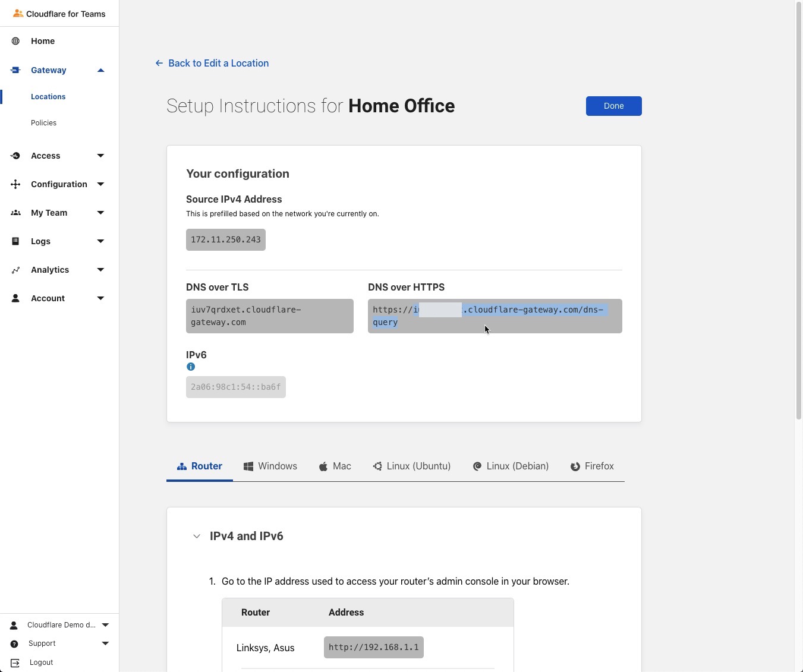Click the Apple Mac icon
The height and width of the screenshot is (672, 803).
323,466
